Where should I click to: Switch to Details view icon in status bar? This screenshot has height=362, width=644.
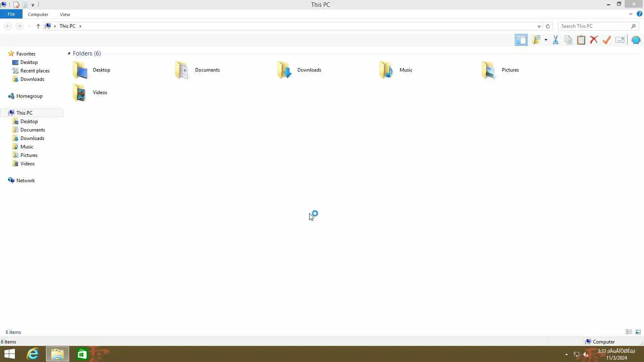(x=629, y=332)
